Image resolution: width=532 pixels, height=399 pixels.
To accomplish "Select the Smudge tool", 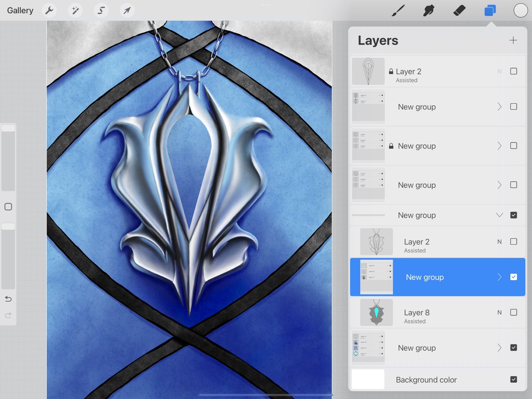I will (429, 11).
